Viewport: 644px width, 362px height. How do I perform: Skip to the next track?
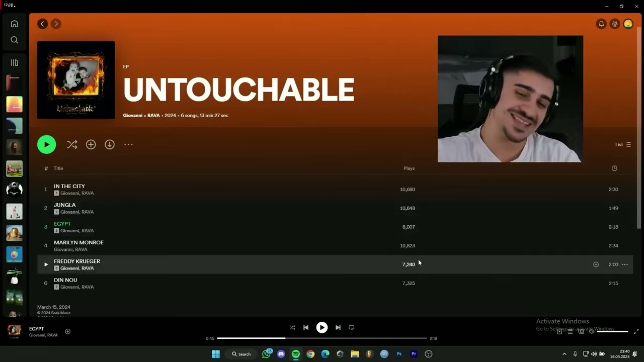(x=338, y=327)
